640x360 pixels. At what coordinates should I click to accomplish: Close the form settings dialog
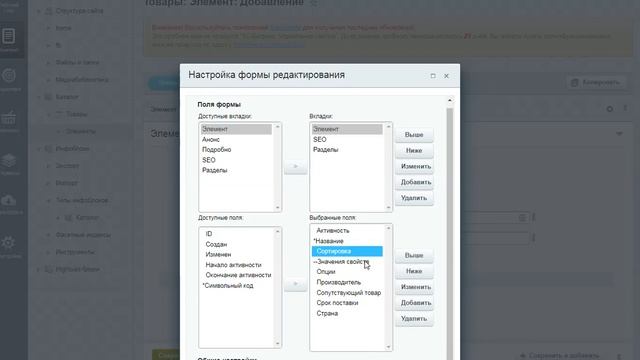(446, 76)
